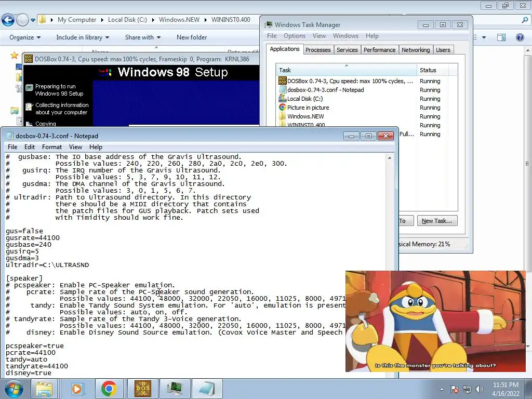Open Explorer help question mark icon

(520, 37)
